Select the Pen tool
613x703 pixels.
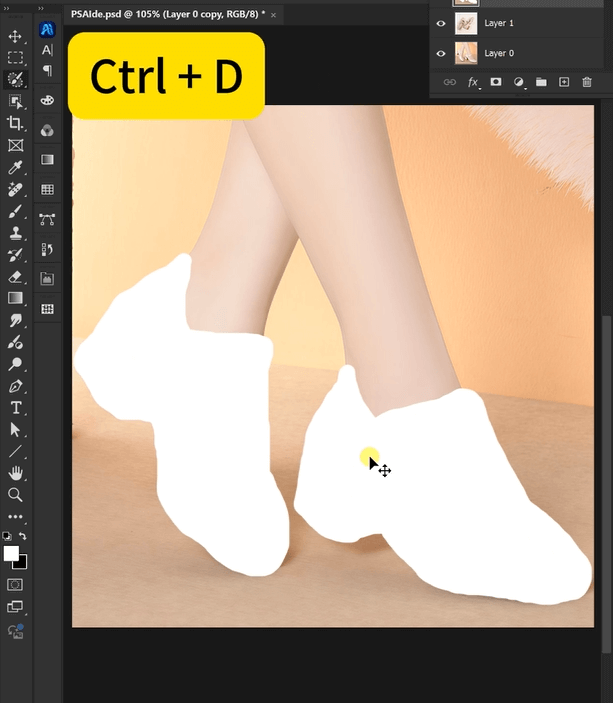click(15, 386)
